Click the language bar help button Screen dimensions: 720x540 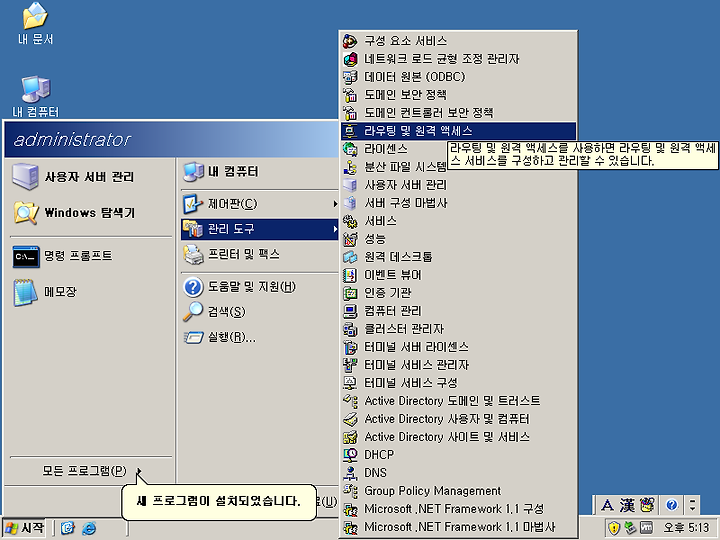click(x=671, y=505)
